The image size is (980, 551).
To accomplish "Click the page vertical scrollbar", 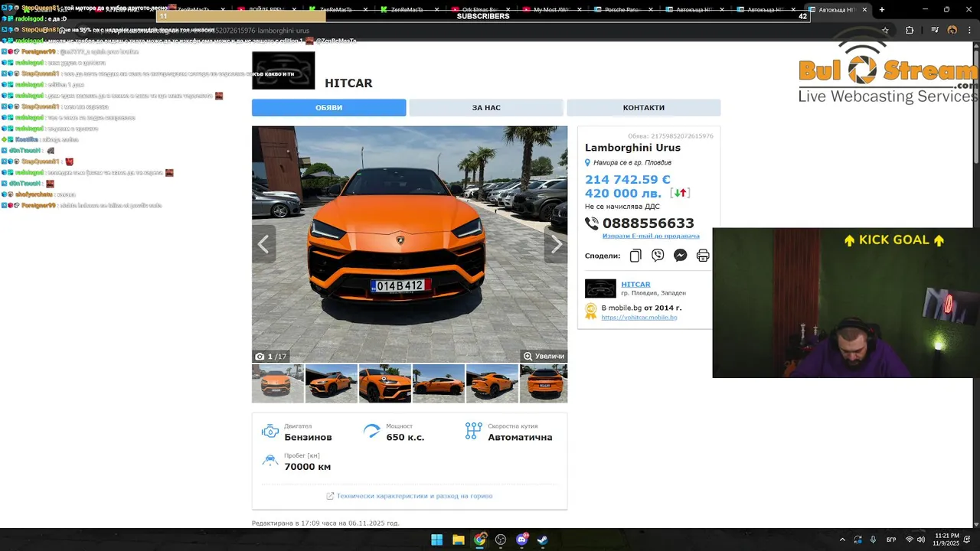I will click(976, 107).
